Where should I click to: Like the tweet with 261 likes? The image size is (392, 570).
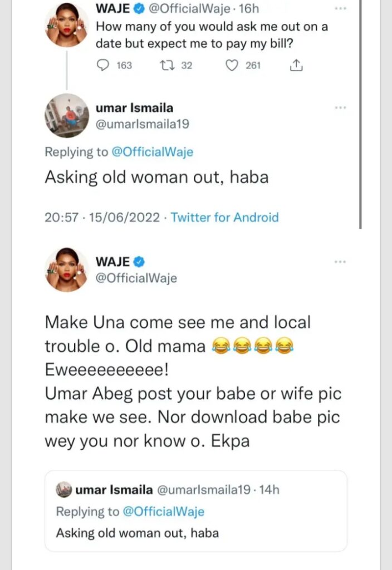coord(233,65)
